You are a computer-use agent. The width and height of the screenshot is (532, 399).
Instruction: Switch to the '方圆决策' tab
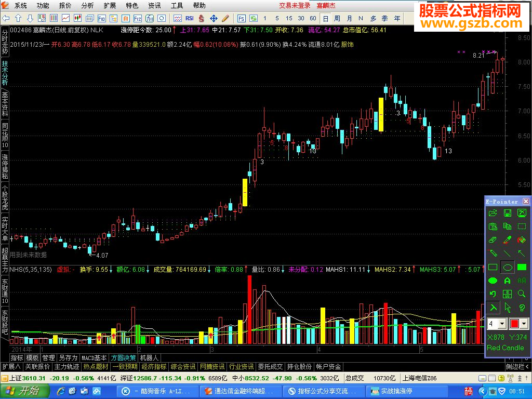(123, 357)
